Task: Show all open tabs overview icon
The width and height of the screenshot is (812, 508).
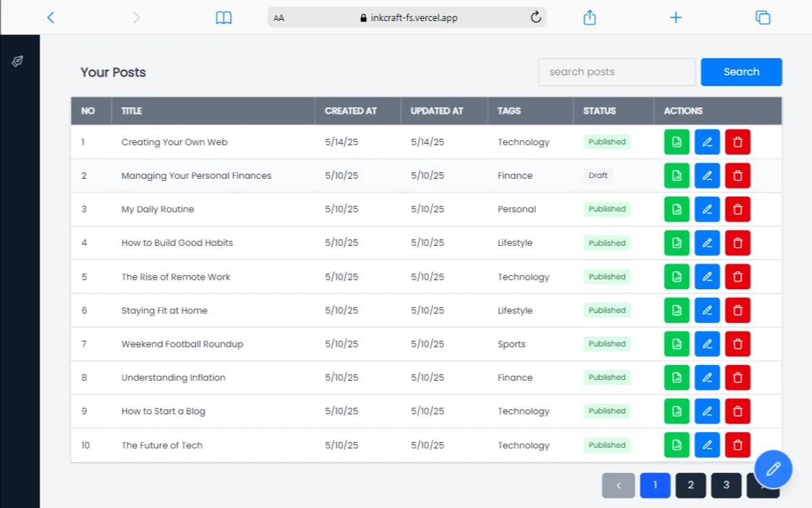Action: (x=763, y=18)
